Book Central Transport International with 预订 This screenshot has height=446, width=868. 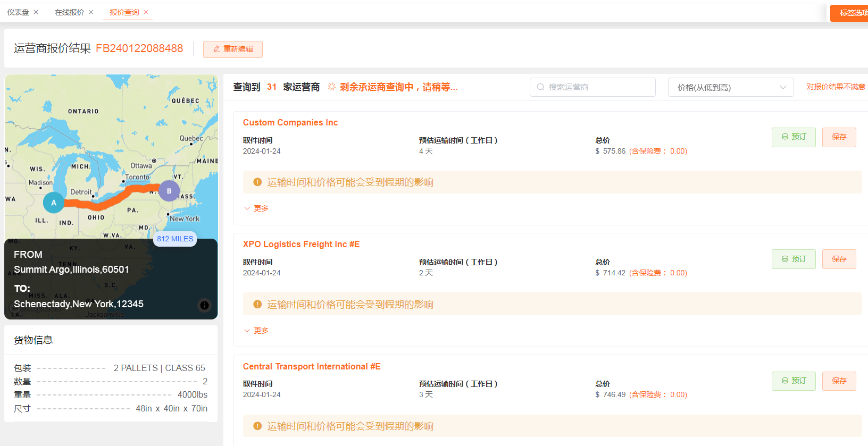pyautogui.click(x=793, y=381)
